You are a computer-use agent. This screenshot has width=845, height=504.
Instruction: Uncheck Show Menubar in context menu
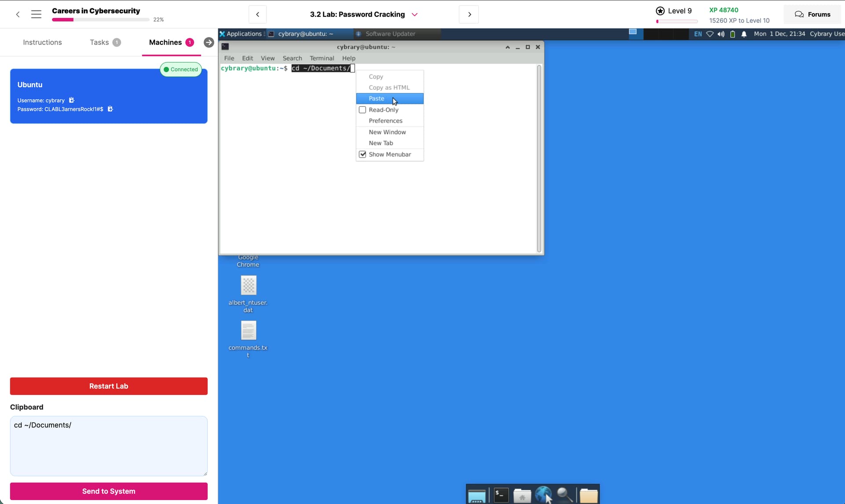click(363, 155)
